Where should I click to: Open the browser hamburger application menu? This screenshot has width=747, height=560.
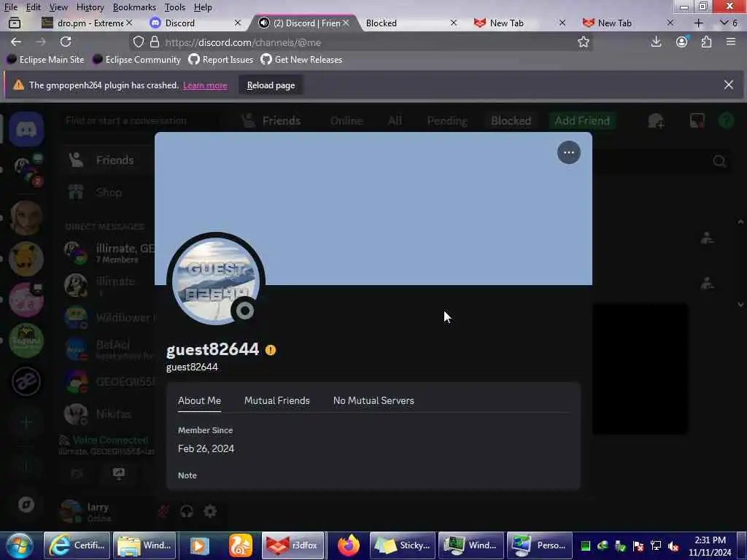click(731, 42)
